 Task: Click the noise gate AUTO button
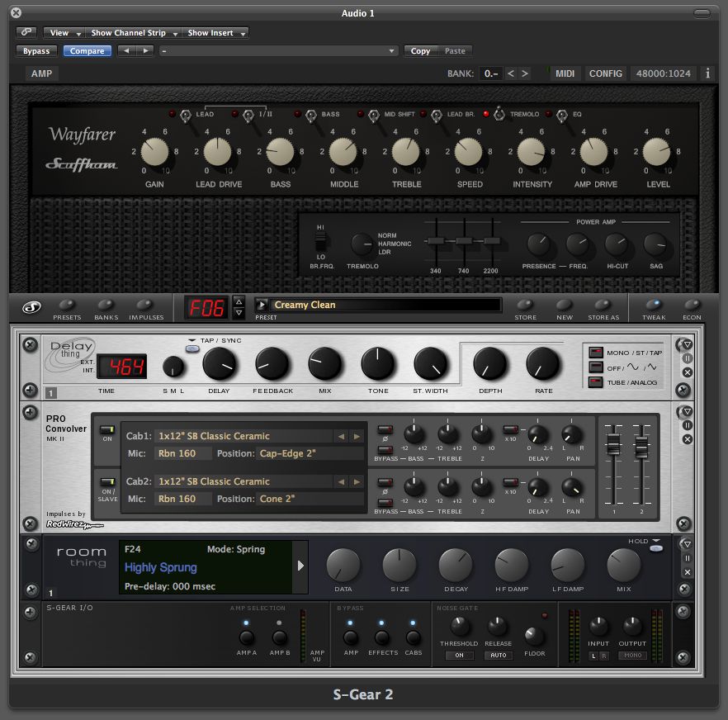tap(499, 655)
